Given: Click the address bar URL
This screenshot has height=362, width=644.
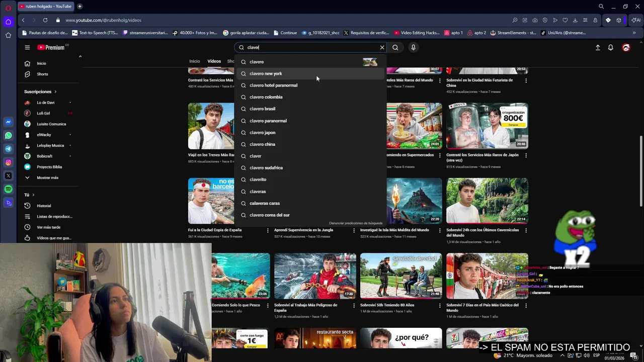Looking at the screenshot, I should click(x=103, y=20).
